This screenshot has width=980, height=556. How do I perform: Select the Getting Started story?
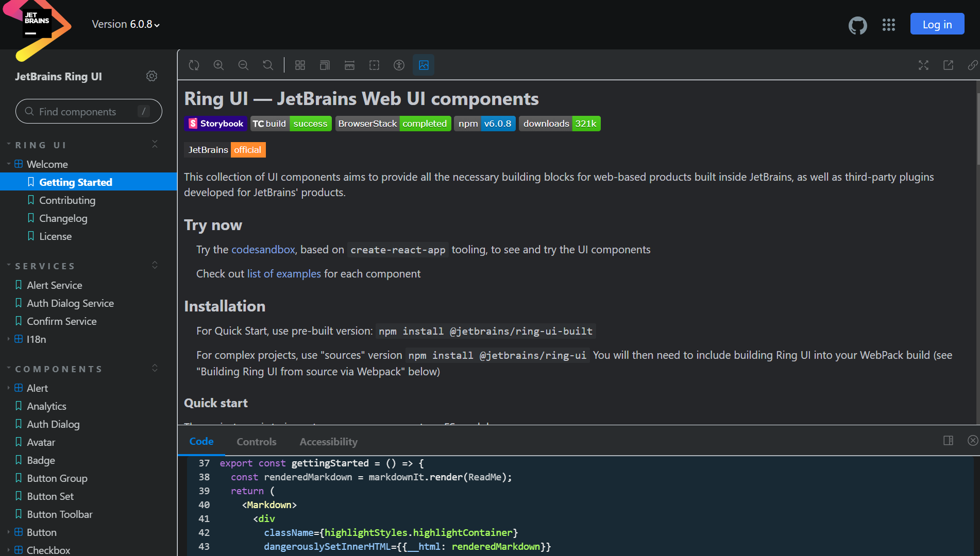89,182
